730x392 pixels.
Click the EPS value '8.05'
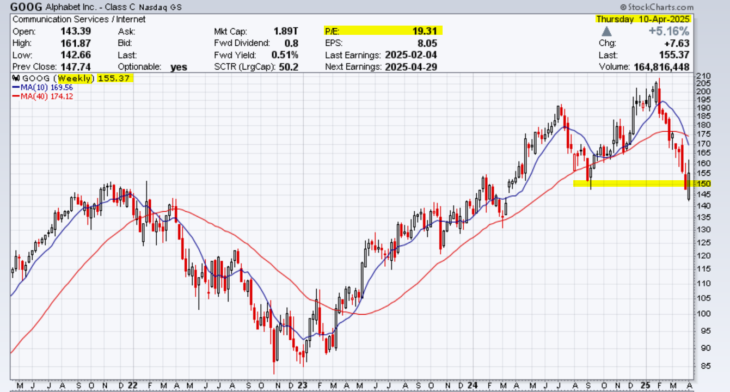click(x=427, y=43)
